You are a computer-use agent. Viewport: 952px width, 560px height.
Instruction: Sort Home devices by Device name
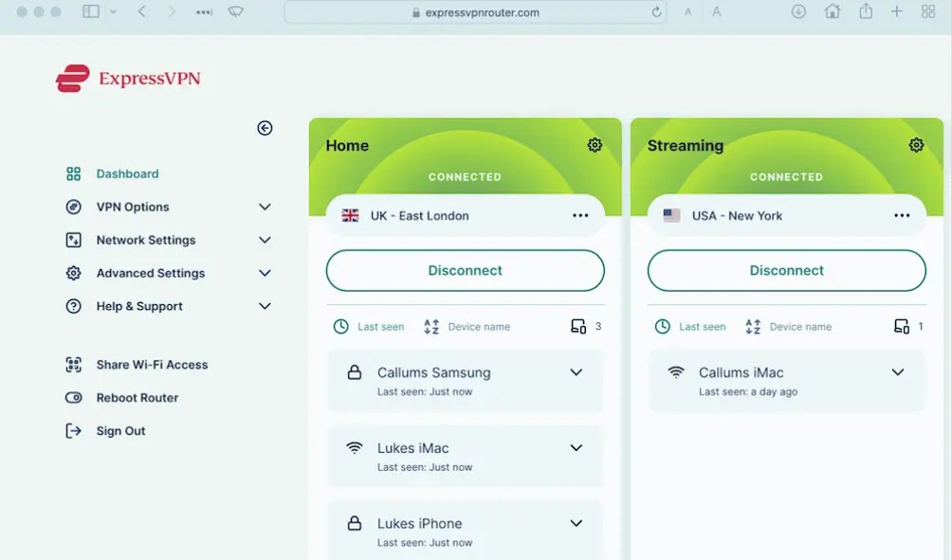479,326
